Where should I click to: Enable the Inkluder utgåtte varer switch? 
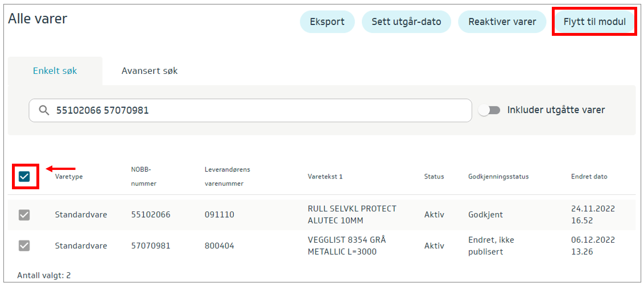click(x=489, y=110)
